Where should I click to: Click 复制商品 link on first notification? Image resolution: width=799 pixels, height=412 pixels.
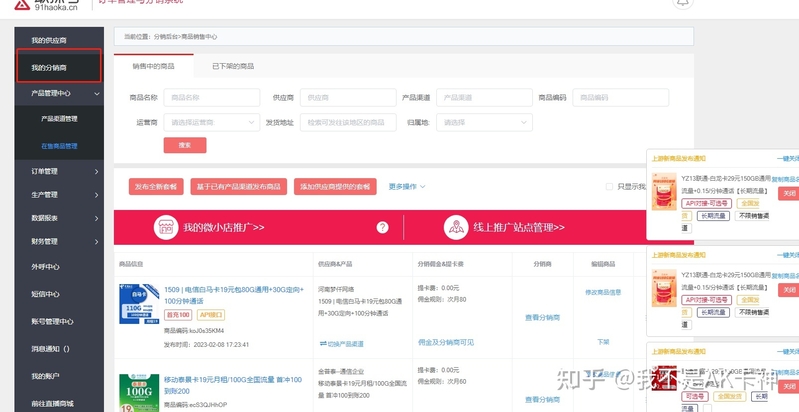click(785, 179)
